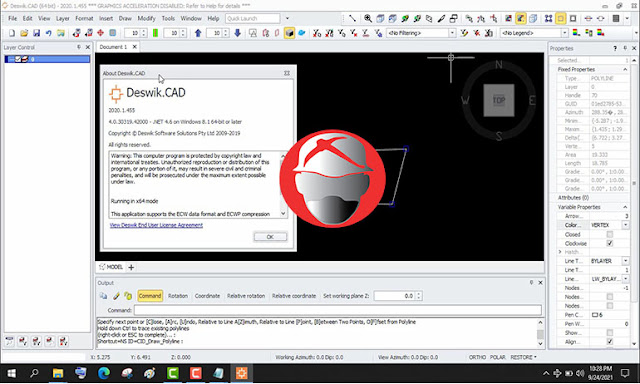
Task: Open View Deswik End User License Agreement link
Action: coord(156,225)
